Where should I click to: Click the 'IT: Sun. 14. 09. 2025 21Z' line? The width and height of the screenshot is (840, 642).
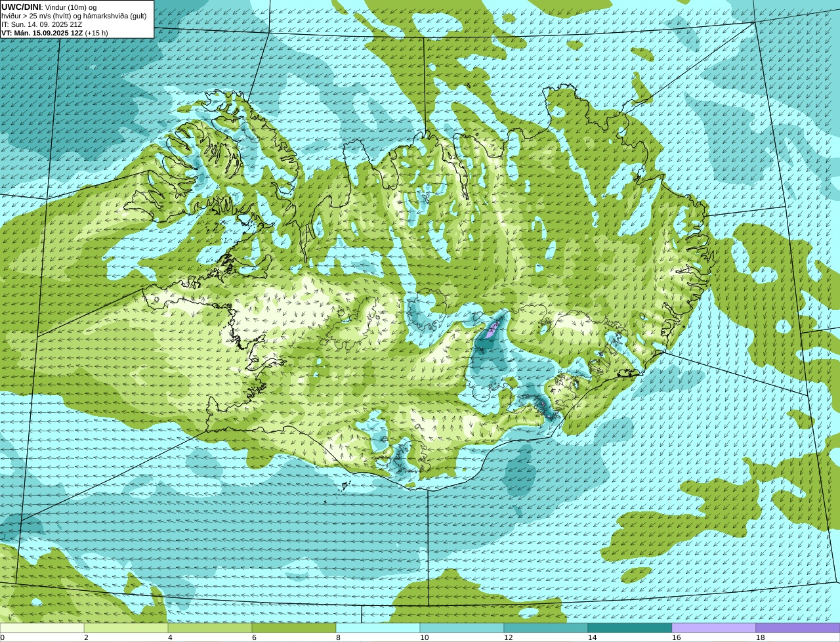point(42,24)
